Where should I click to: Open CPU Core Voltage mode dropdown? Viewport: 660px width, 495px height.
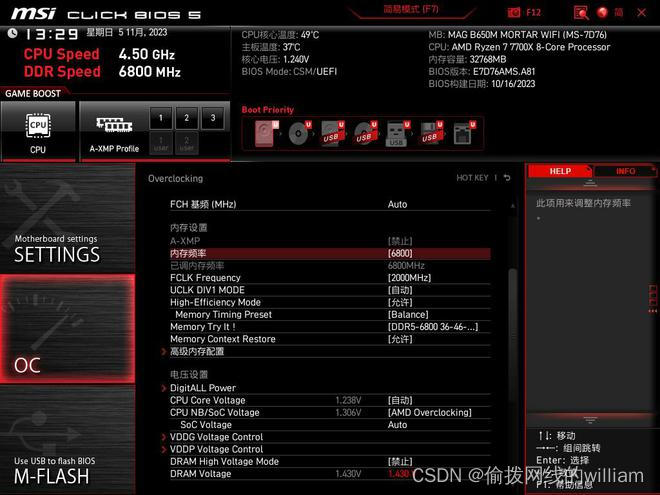click(x=400, y=400)
